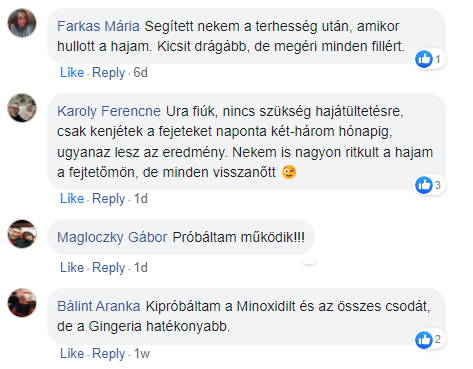This screenshot has width=473, height=369.
Task: Like Bálint Aranka's Minoxidil comment
Action: [x=72, y=353]
